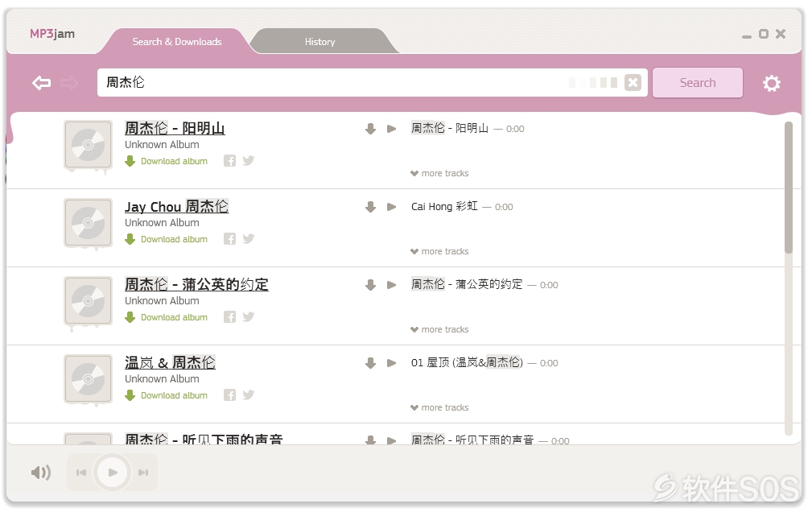This screenshot has height=512, width=812.
Task: Open title link 温岚 & 周杰伦
Action: point(170,363)
